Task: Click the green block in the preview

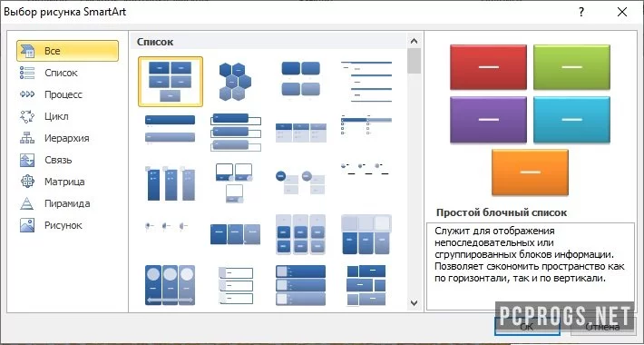Action: [571, 67]
